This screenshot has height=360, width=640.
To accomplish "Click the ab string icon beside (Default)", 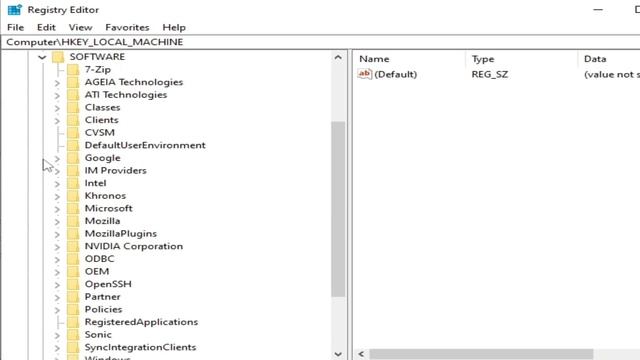I will 364,74.
